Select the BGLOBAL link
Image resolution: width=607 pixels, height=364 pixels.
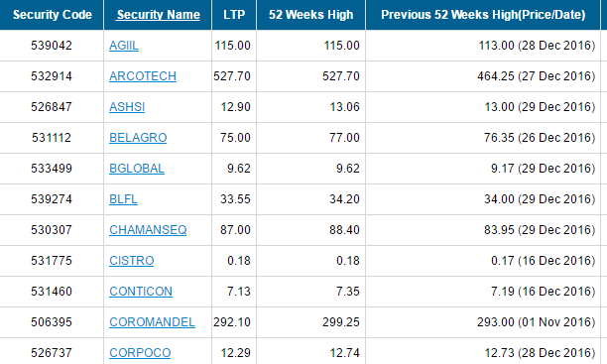click(x=137, y=169)
